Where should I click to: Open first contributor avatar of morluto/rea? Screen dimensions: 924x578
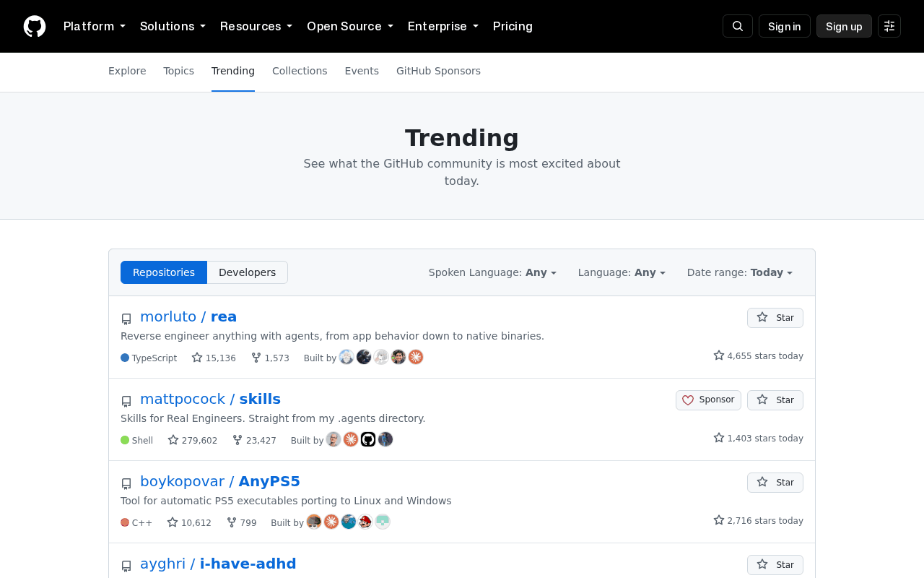pyautogui.click(x=346, y=357)
